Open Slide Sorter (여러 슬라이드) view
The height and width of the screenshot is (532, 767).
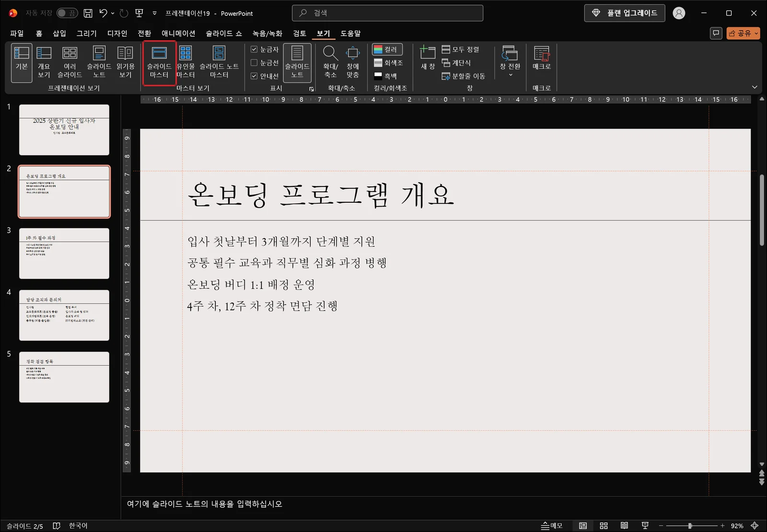point(70,63)
